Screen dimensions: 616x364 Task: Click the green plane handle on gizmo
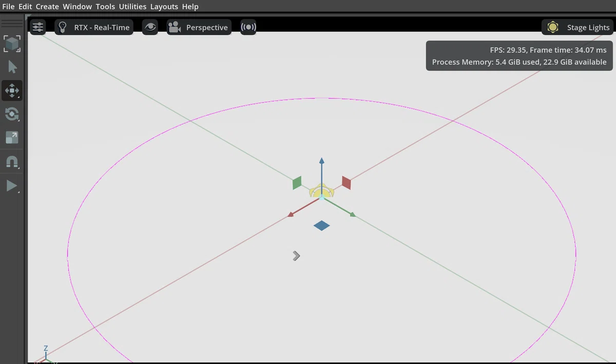pos(297,183)
